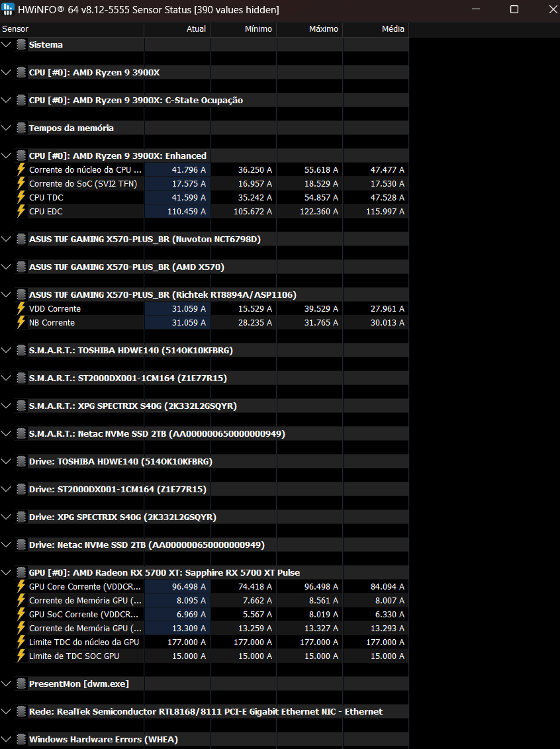Toggle the Drive: Netac NVMe SSD chevron

6,545
